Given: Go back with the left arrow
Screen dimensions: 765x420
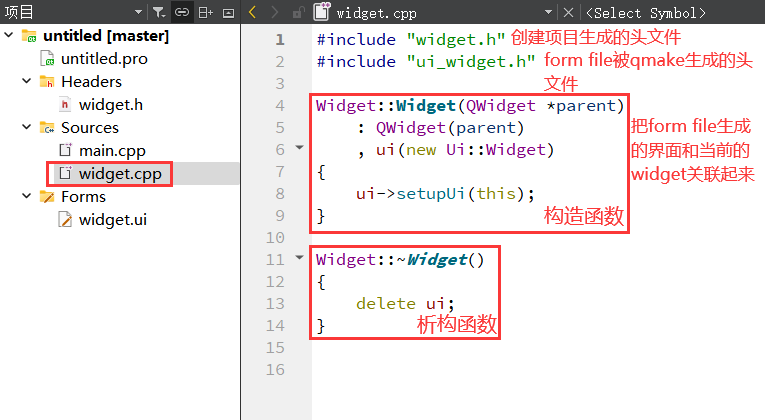Looking at the screenshot, I should [252, 12].
